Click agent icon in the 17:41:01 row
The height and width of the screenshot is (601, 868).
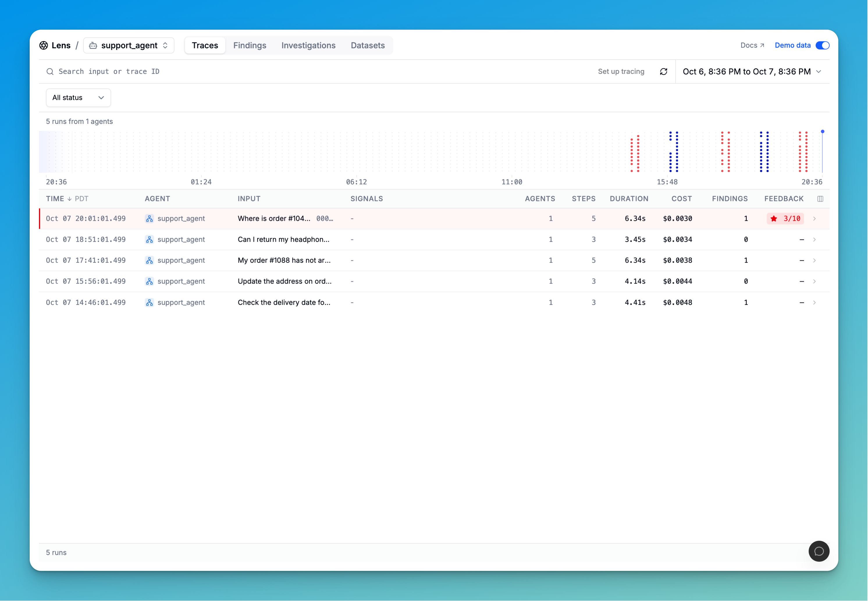pos(150,260)
